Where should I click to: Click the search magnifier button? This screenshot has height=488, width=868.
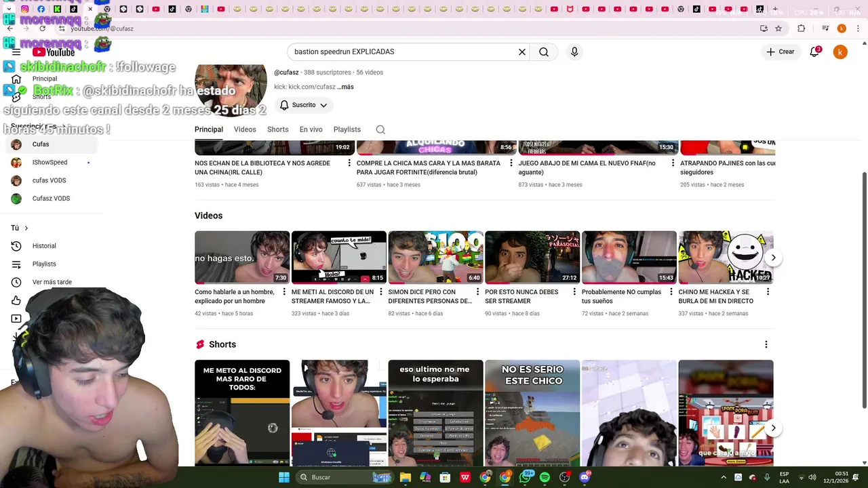[x=544, y=52]
